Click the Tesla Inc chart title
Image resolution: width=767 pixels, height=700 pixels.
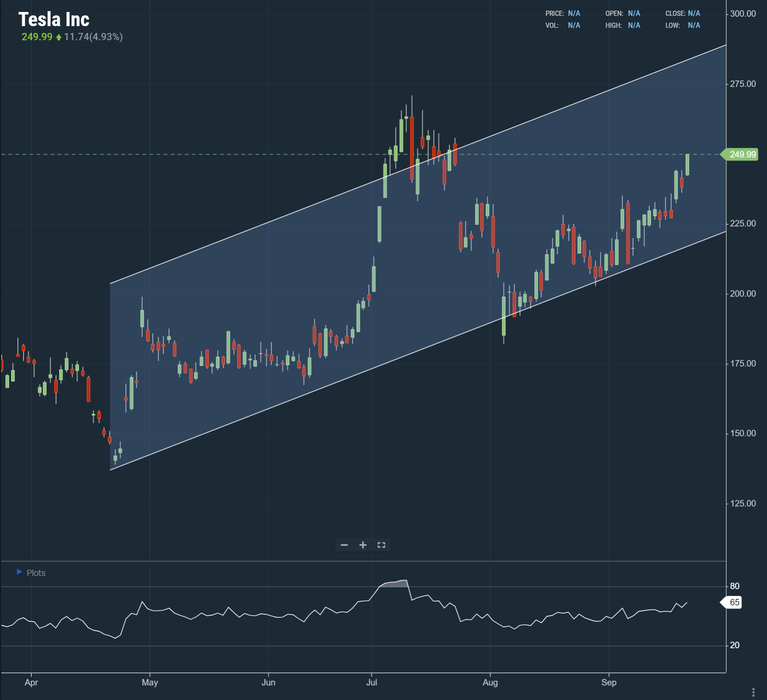click(54, 20)
